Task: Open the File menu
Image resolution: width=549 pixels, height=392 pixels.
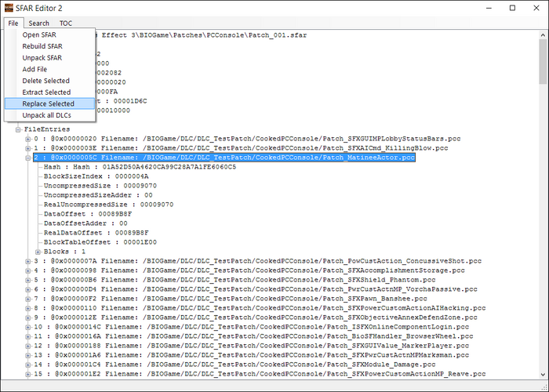Action: click(13, 23)
